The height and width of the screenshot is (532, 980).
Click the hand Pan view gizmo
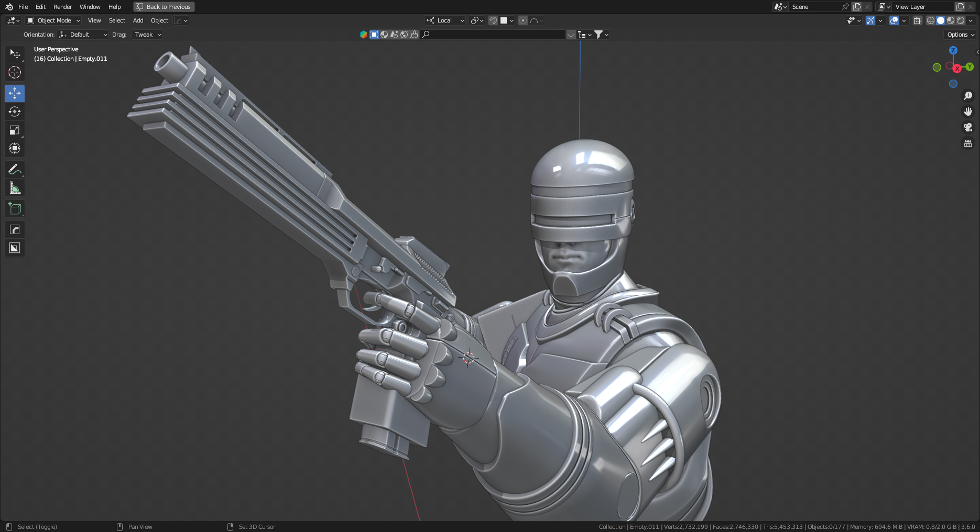tap(968, 112)
